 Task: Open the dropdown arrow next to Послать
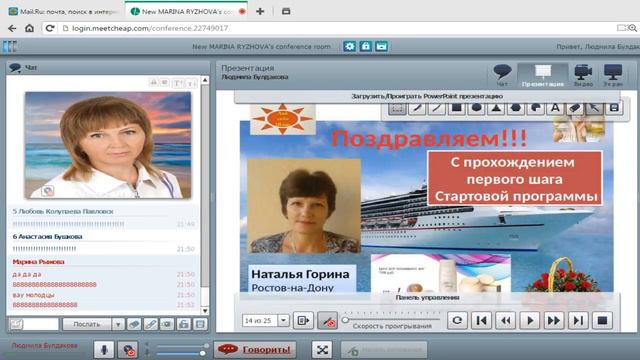tap(118, 324)
